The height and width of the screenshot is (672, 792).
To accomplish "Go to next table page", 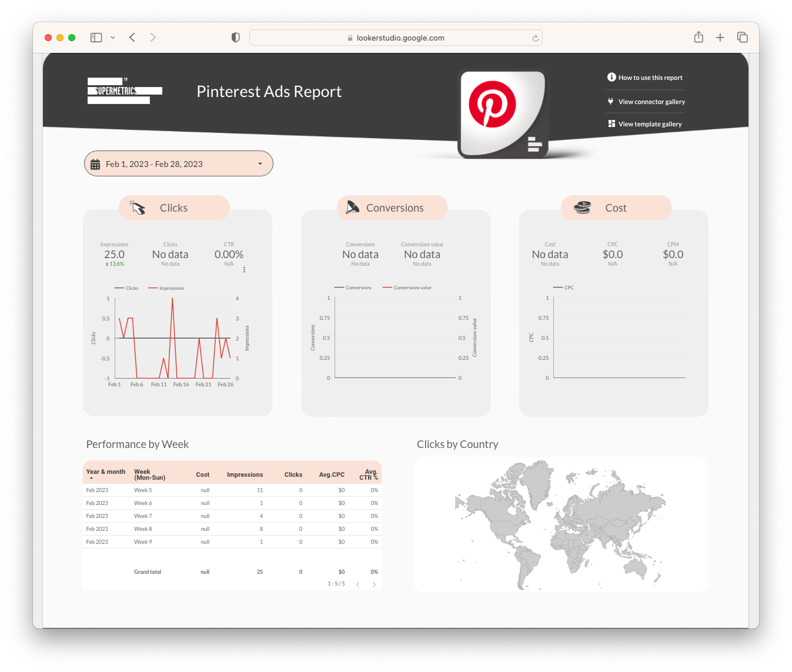I will [x=374, y=584].
